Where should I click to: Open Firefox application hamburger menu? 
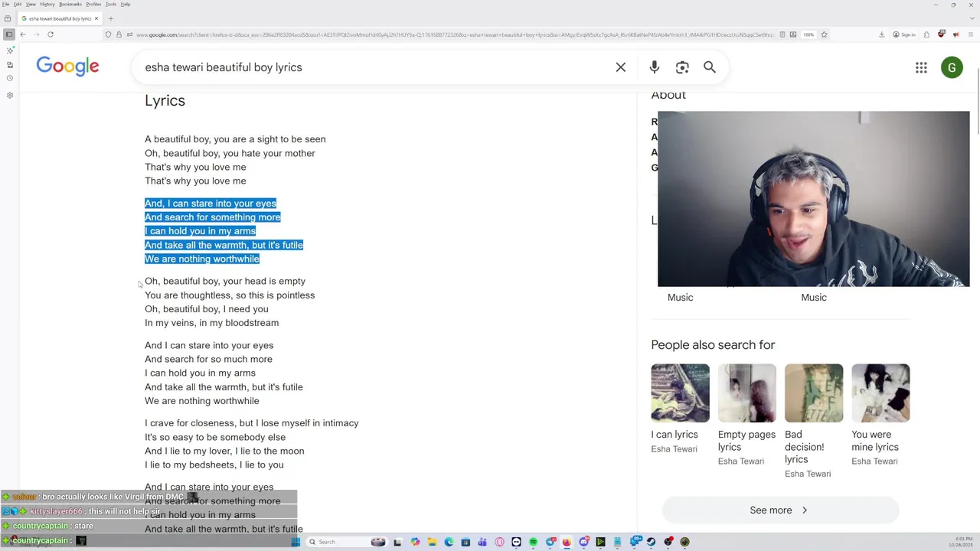click(971, 34)
